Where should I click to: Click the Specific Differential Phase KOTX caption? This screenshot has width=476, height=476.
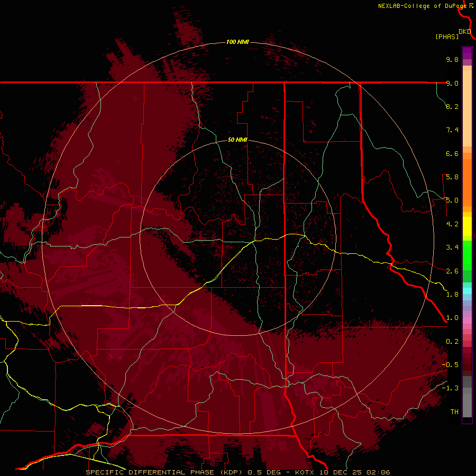(238, 472)
